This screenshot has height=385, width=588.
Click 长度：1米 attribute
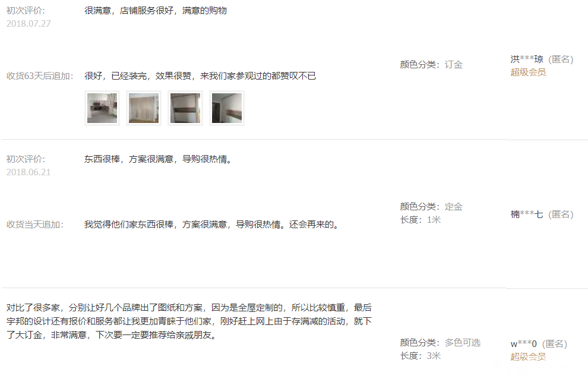tap(421, 219)
